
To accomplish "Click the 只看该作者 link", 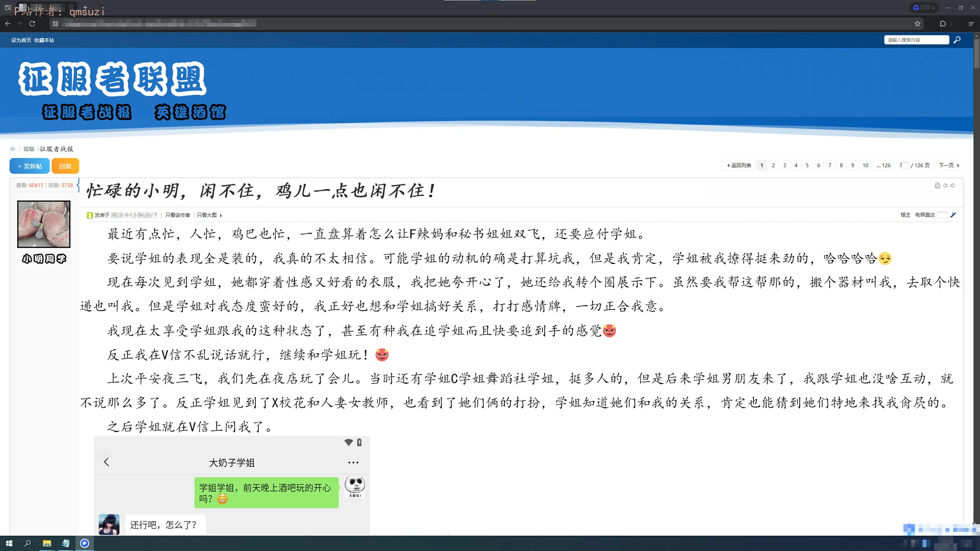I will tap(178, 215).
